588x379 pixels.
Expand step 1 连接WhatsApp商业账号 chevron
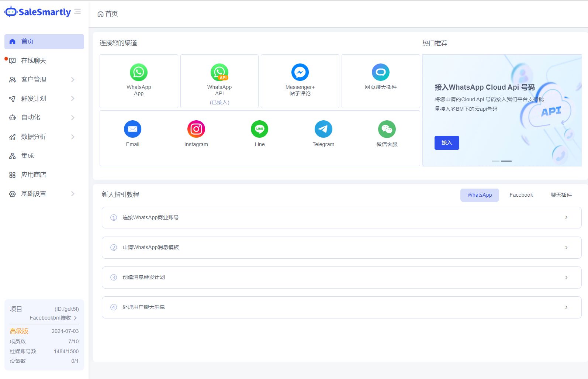[566, 217]
